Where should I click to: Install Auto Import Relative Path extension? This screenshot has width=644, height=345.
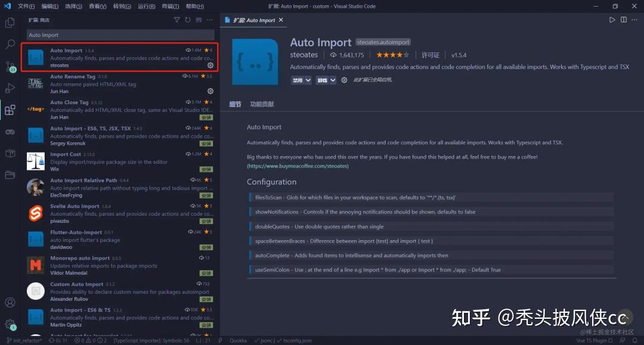coord(206,195)
